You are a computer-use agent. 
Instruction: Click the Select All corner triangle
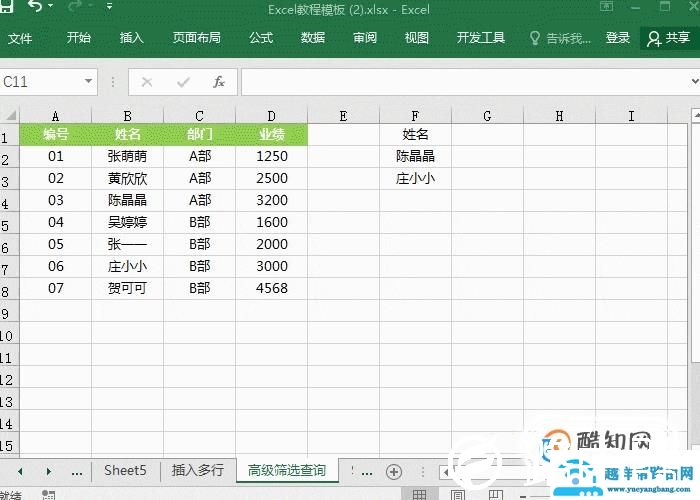tap(10, 116)
